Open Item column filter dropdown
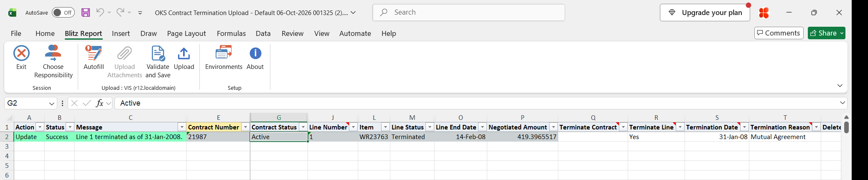 [385, 127]
